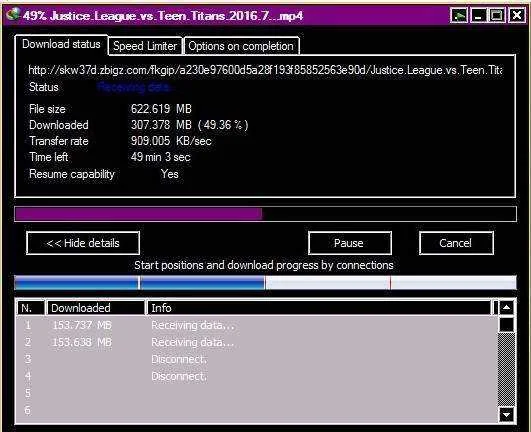Select empty connection row number 5

click(x=257, y=393)
